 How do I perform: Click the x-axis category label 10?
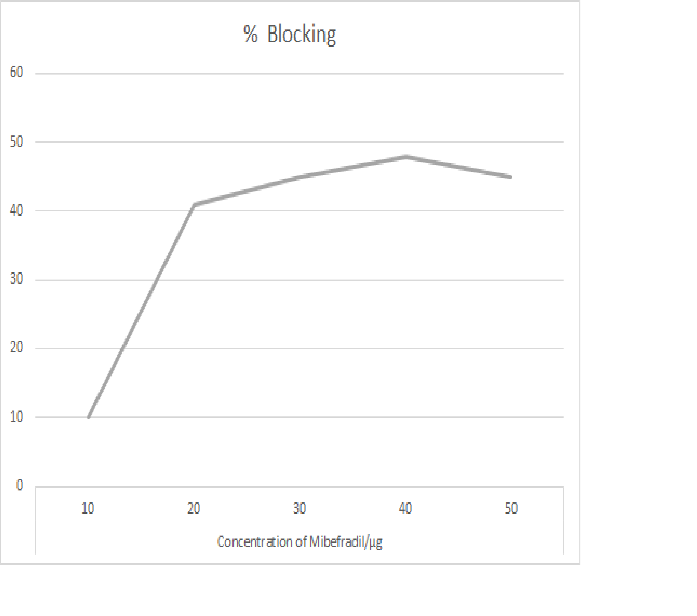pyautogui.click(x=88, y=508)
